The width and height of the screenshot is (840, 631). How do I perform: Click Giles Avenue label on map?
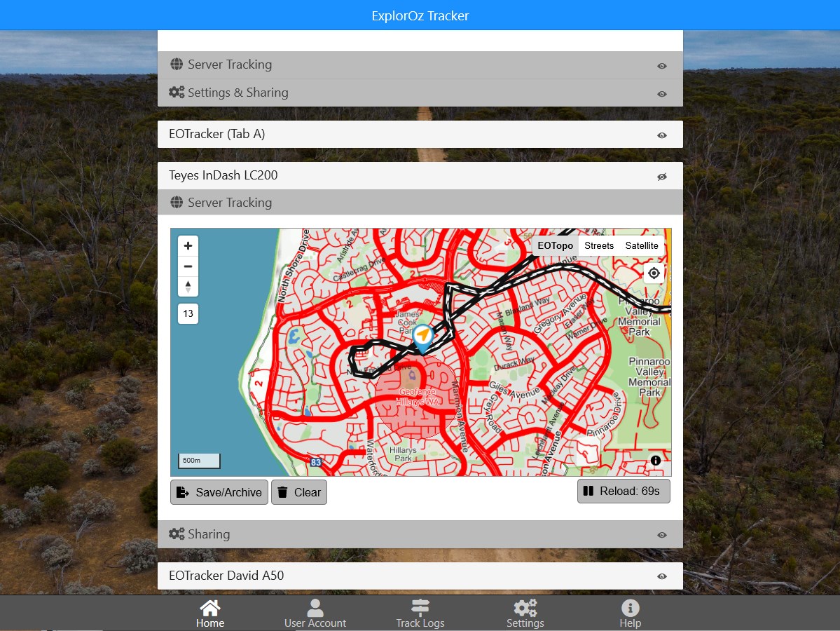(514, 391)
